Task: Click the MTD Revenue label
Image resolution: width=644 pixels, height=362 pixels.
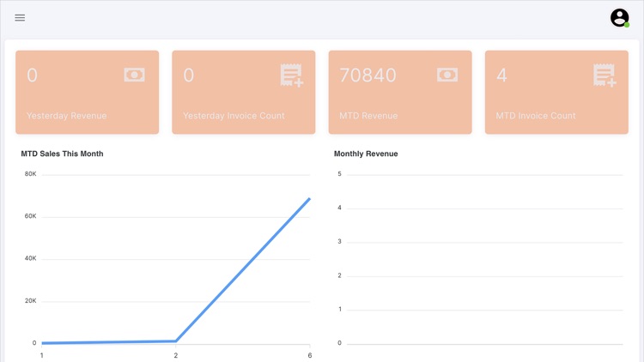Action: coord(368,116)
